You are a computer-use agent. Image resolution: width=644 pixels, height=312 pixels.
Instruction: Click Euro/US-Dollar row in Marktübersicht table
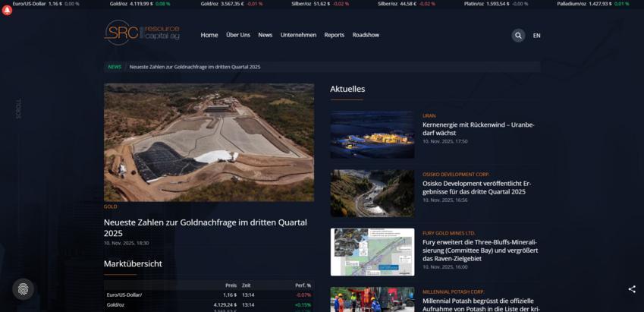coord(209,295)
